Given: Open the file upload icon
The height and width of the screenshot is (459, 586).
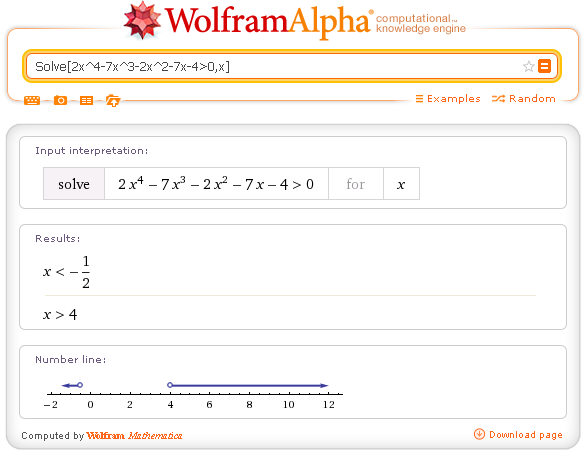Looking at the screenshot, I should 113,100.
